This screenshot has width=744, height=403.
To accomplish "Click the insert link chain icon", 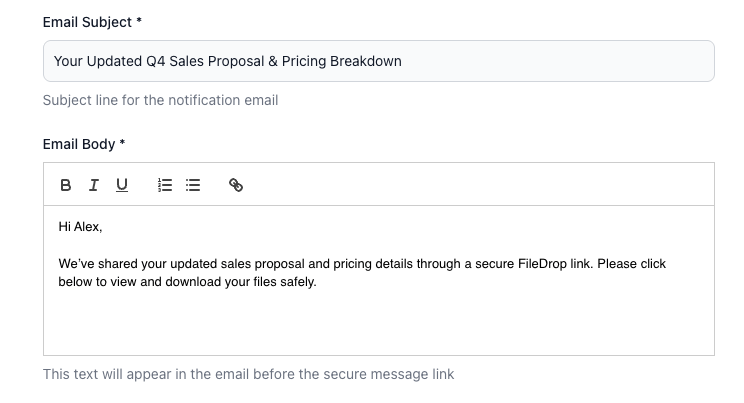I will (236, 185).
